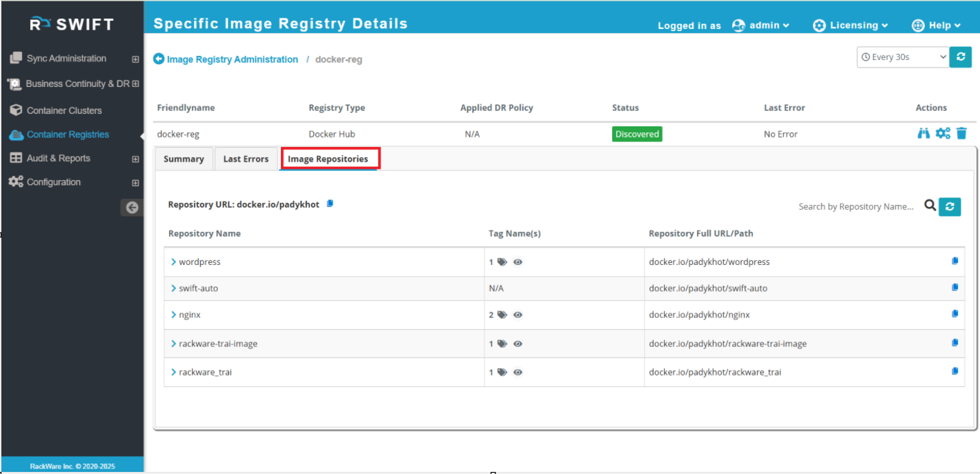Expand the wordpress repository row
The width and height of the screenshot is (980, 474).
(x=174, y=262)
